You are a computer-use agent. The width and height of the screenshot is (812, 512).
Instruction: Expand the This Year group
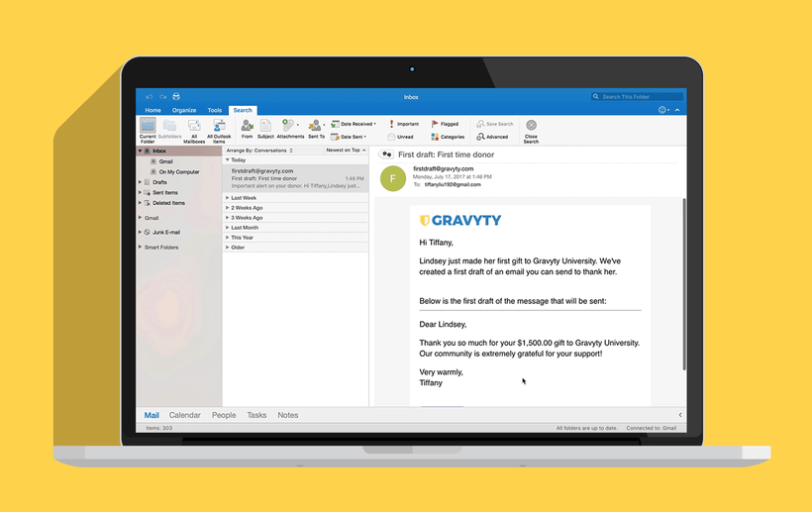coord(228,237)
